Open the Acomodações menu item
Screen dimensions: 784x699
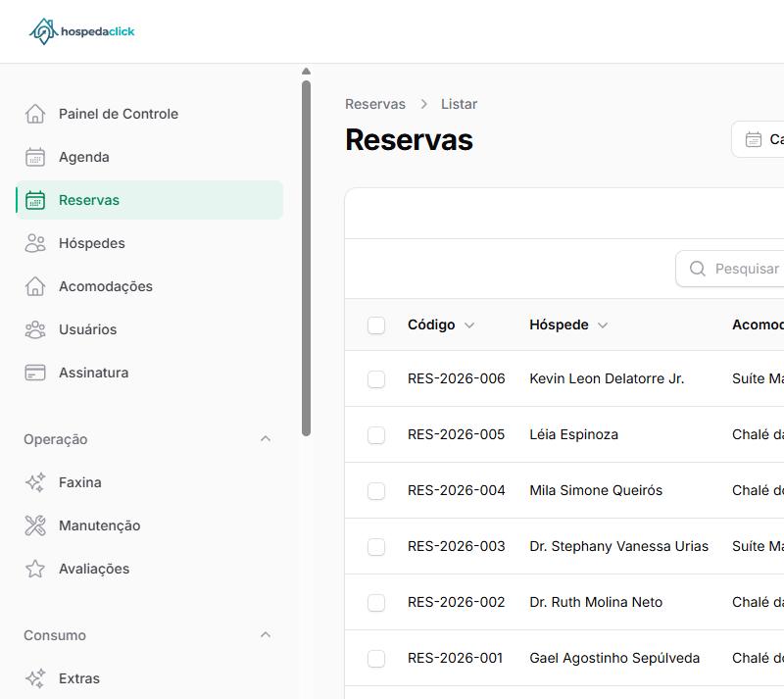click(150, 286)
